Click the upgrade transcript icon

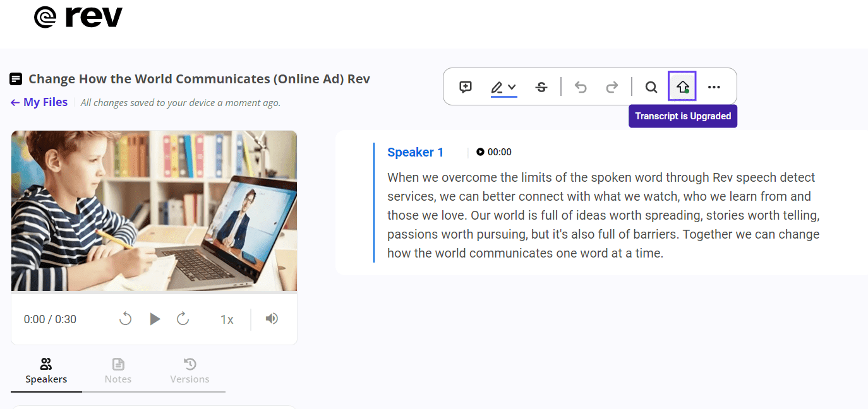682,86
